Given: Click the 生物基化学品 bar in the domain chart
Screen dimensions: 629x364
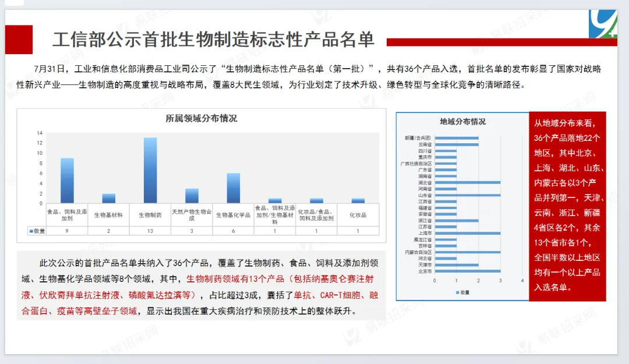Looking at the screenshot, I should pos(233,188).
